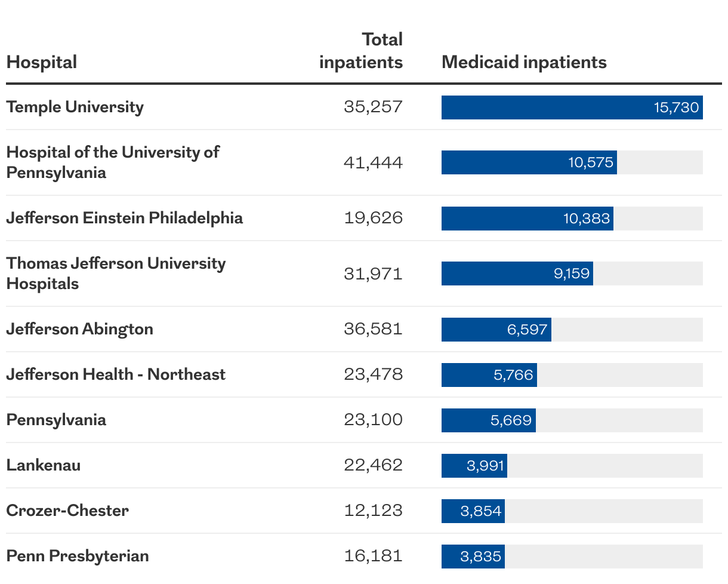Screen dimensions: 728x584
Task: Select Jefferson Health - Northeast label
Action: click(116, 374)
